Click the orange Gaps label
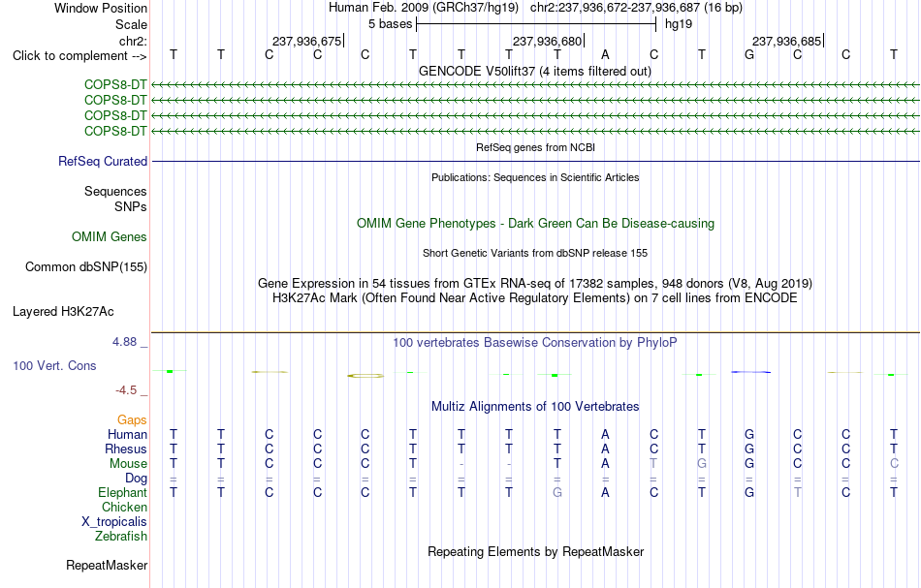The image size is (921, 588). (x=132, y=419)
